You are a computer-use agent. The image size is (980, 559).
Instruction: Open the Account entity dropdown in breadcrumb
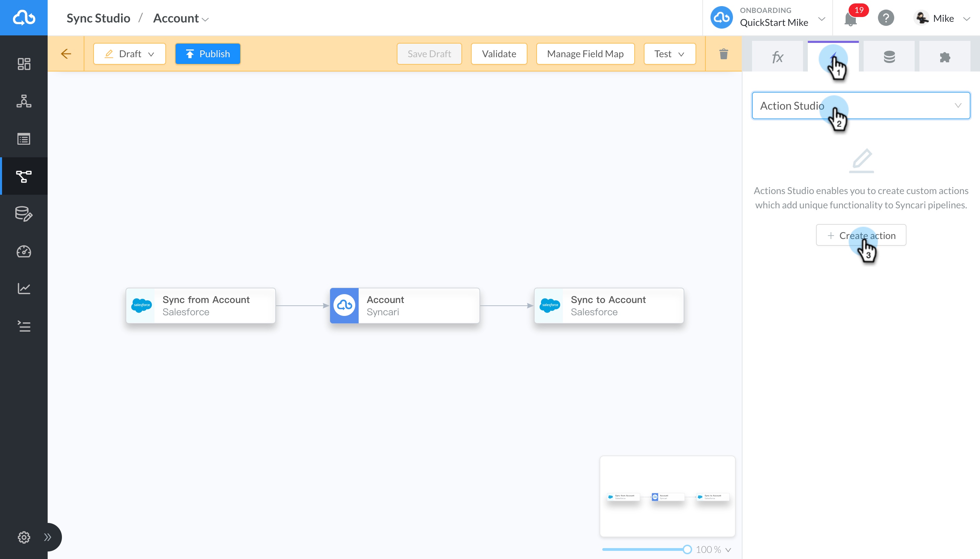[181, 18]
